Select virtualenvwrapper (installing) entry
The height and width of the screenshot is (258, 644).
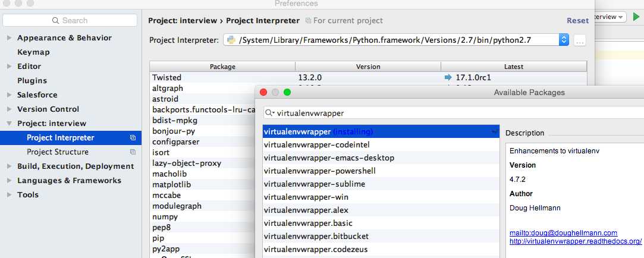(381, 132)
